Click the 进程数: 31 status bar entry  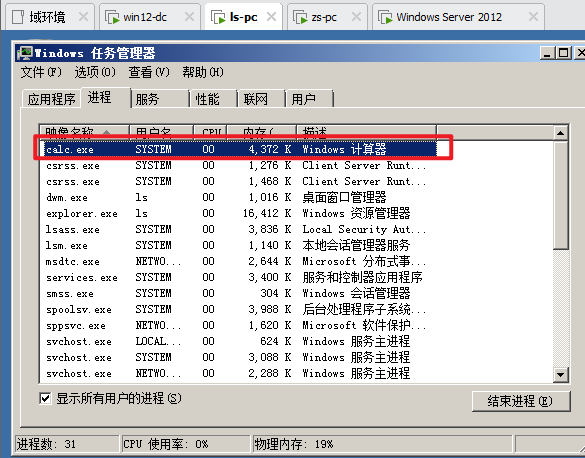click(x=67, y=444)
